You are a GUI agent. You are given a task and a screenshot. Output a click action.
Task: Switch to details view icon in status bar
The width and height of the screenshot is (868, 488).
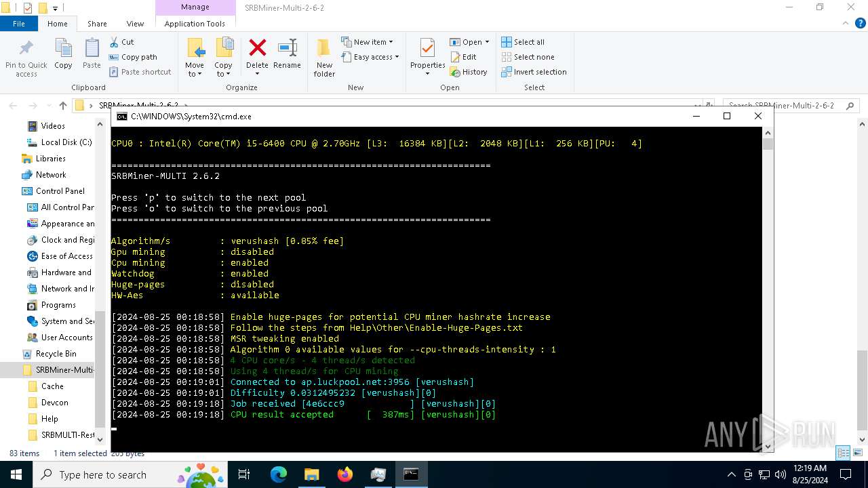pos(843,453)
